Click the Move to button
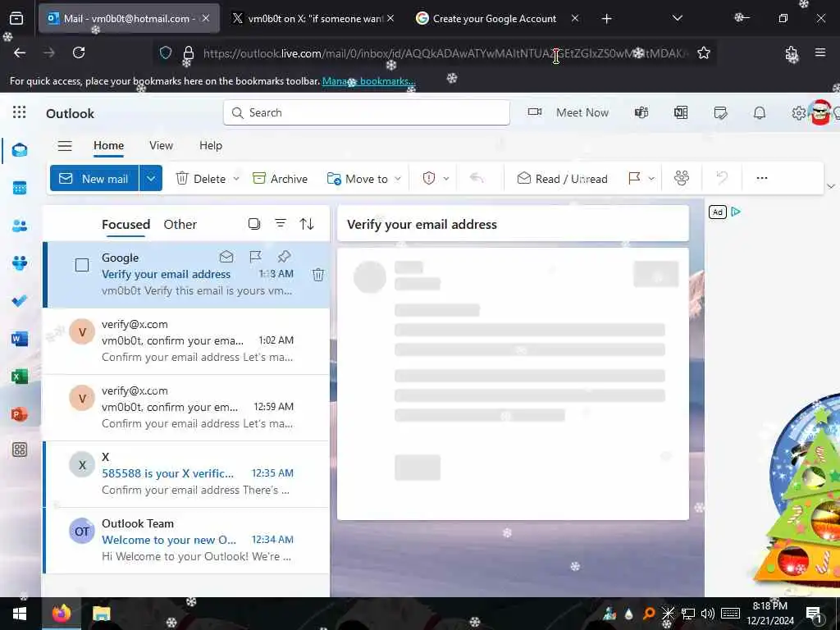 [x=358, y=179]
